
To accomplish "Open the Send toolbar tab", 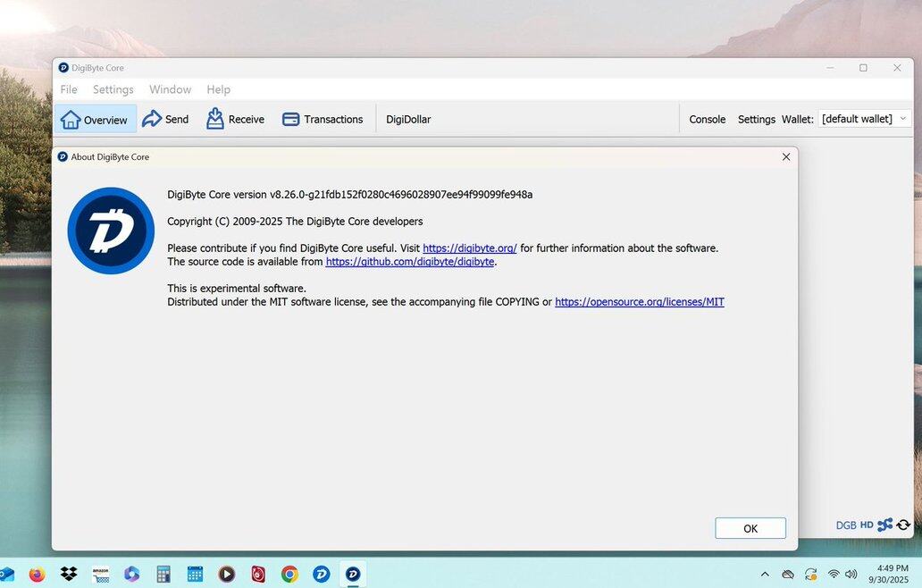I will 165,120.
